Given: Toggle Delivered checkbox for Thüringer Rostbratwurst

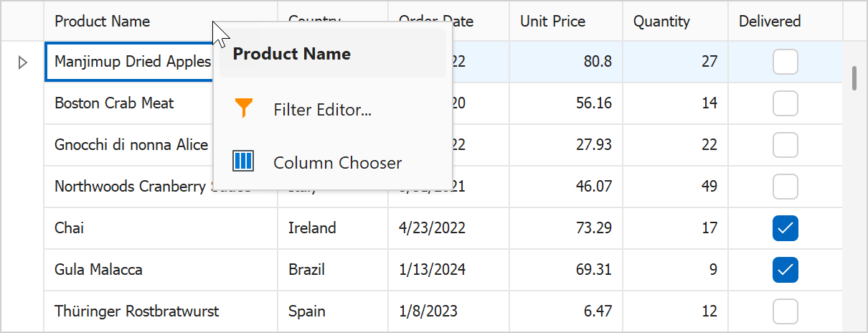Looking at the screenshot, I should click(x=785, y=311).
